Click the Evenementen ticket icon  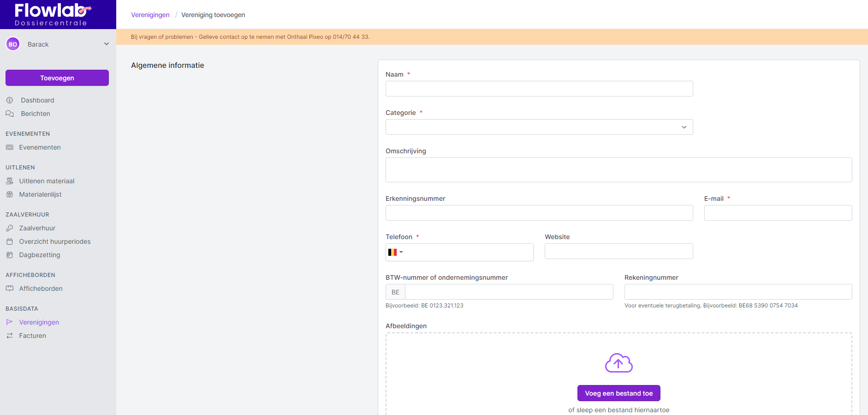click(10, 147)
